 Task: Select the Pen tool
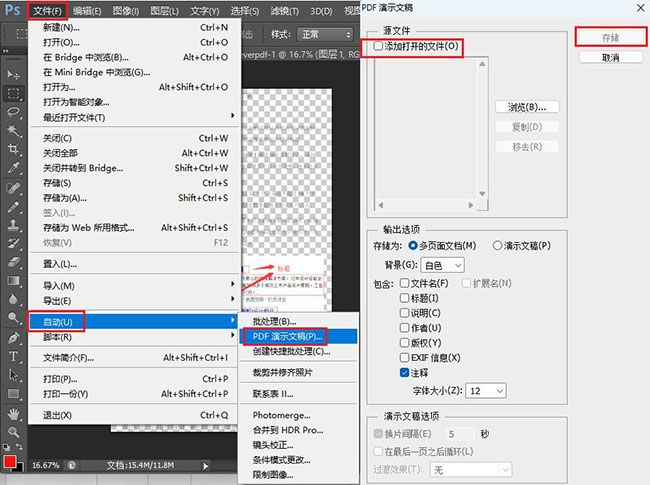pos(13,338)
